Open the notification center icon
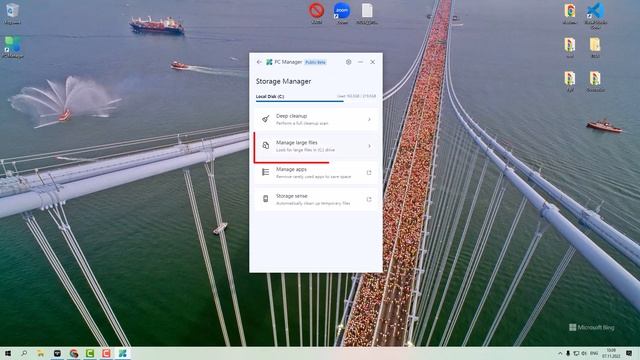The image size is (640, 360). pyautogui.click(x=629, y=353)
